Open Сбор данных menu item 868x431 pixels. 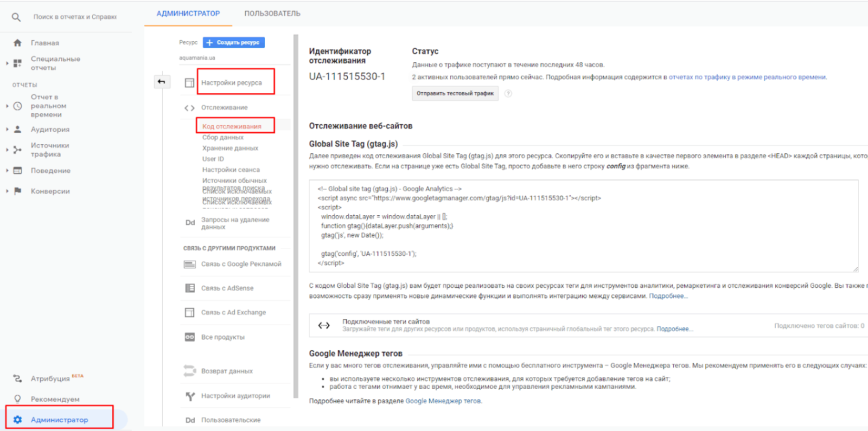223,138
